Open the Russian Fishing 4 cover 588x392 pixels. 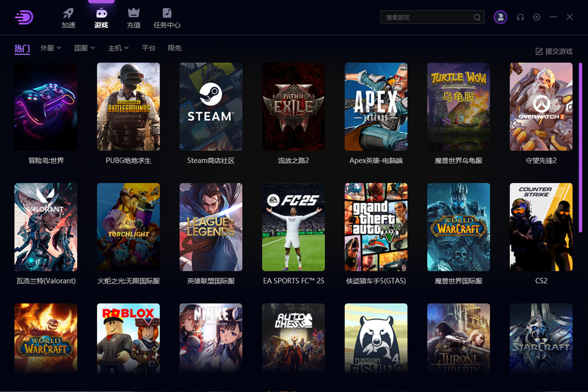coord(376,338)
